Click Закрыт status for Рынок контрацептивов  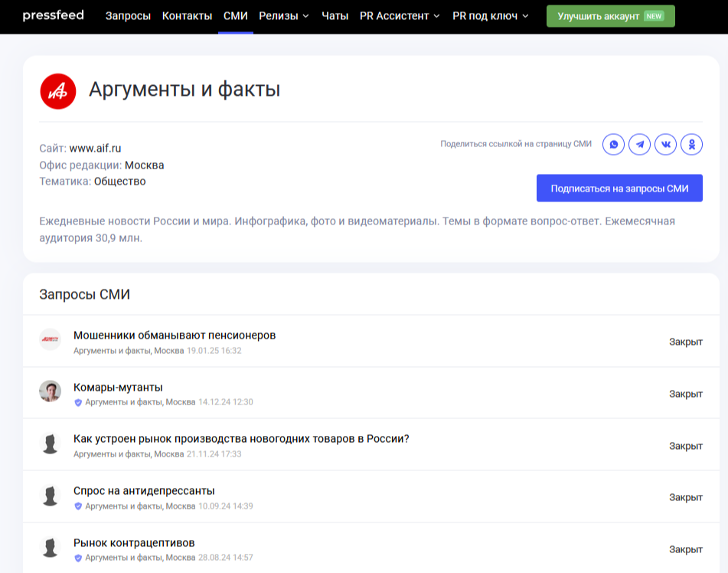[685, 549]
